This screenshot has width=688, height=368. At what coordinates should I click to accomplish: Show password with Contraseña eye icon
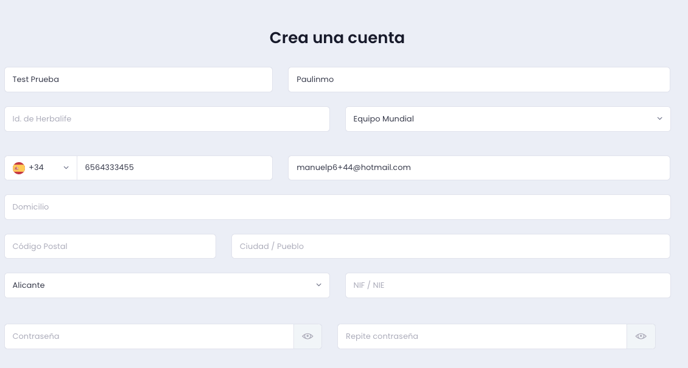[308, 336]
